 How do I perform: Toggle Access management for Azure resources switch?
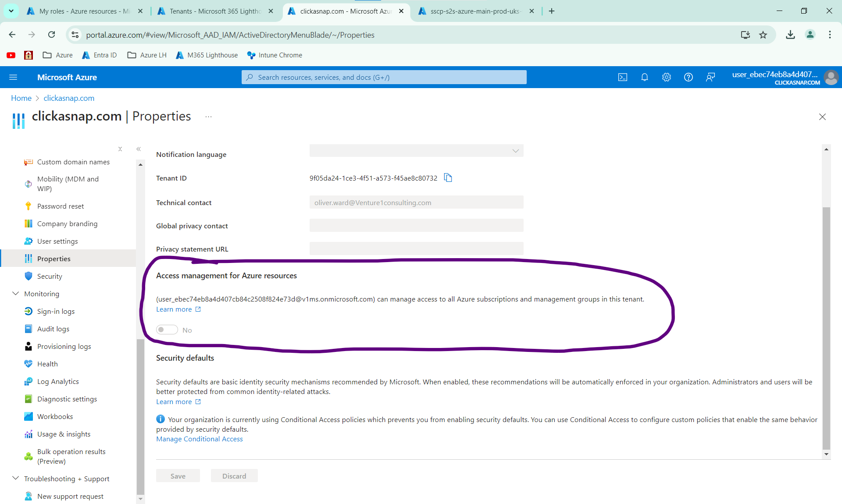167,330
